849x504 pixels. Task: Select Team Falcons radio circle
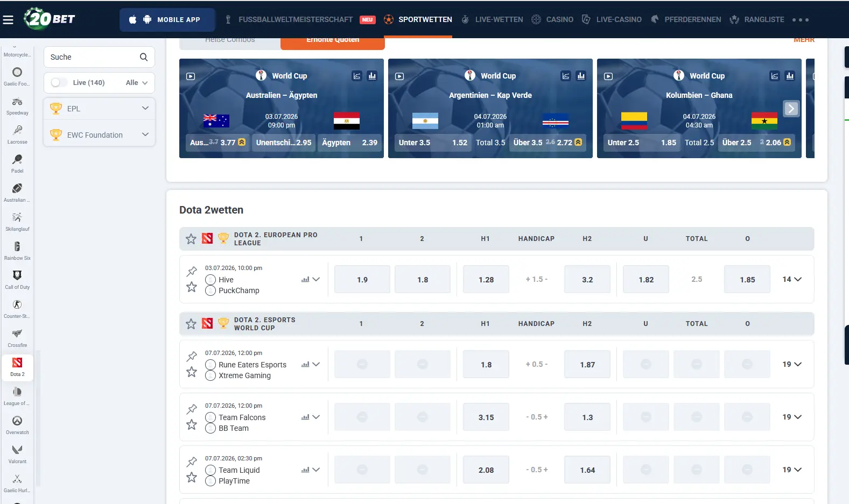click(x=211, y=417)
